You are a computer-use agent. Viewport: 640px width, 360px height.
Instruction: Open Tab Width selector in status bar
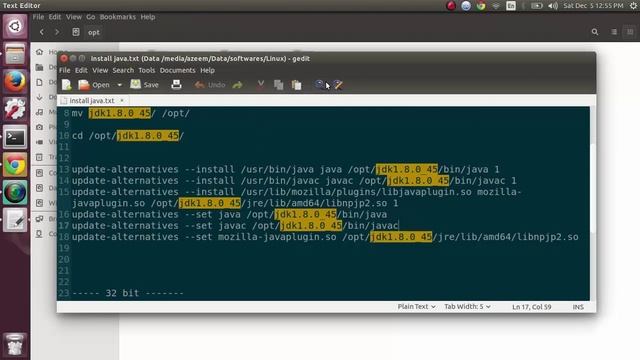tap(467, 307)
